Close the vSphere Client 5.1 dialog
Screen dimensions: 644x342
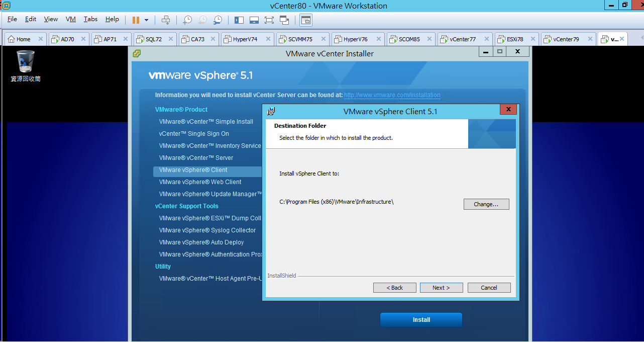point(508,110)
